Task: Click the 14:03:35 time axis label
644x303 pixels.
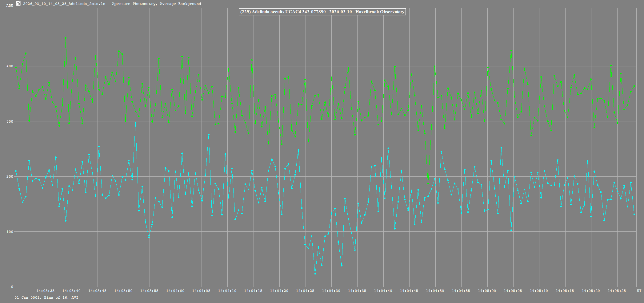Action: [x=45, y=291]
